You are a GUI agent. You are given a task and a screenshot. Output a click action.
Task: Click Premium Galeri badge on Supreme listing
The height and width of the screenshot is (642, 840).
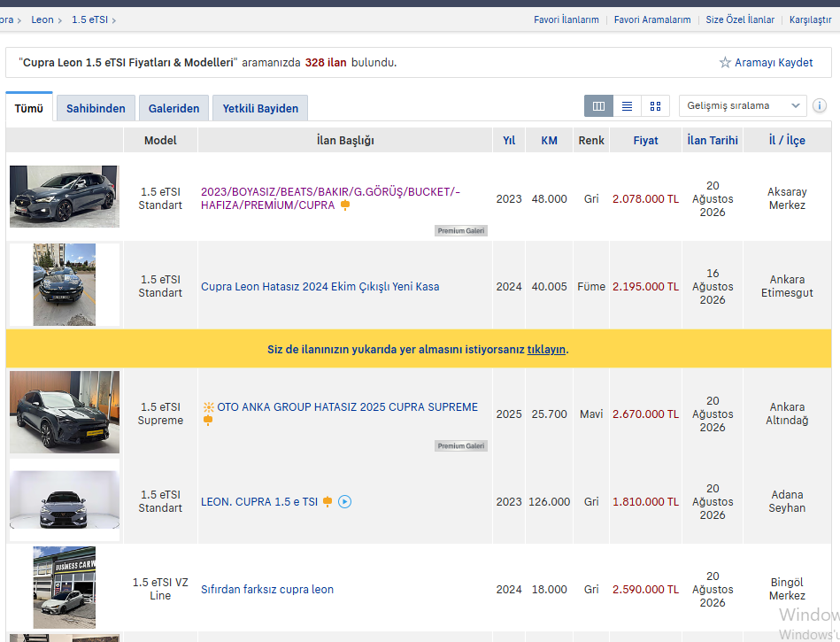(460, 446)
